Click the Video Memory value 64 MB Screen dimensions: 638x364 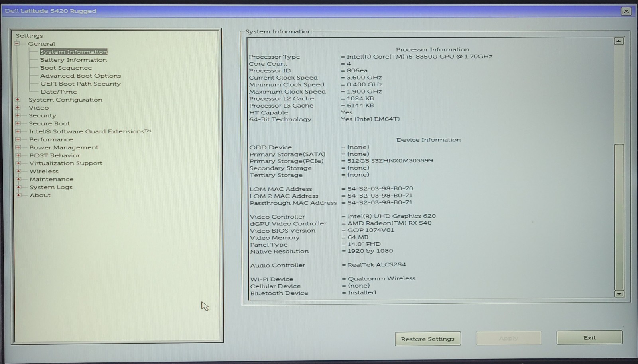pos(358,237)
